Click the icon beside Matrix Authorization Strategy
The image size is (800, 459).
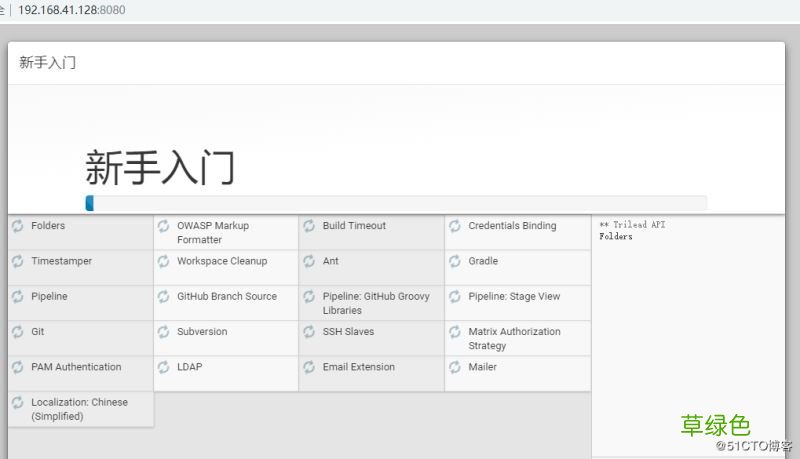[x=455, y=332]
